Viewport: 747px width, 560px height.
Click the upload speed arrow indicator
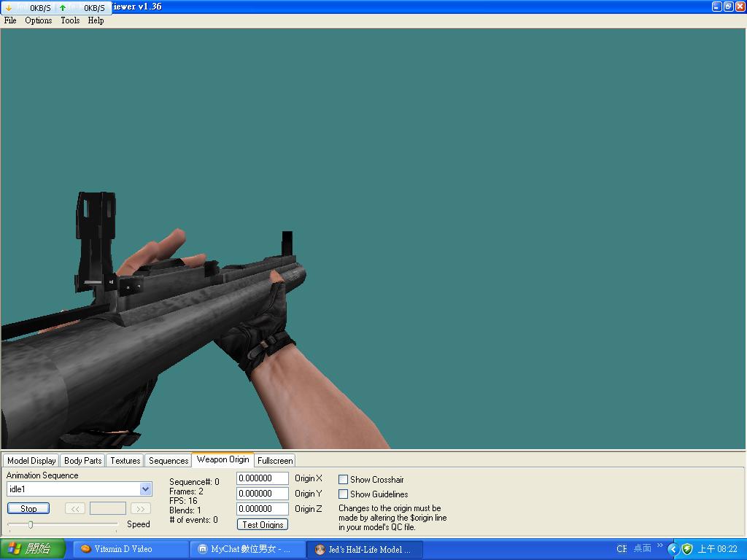click(63, 8)
